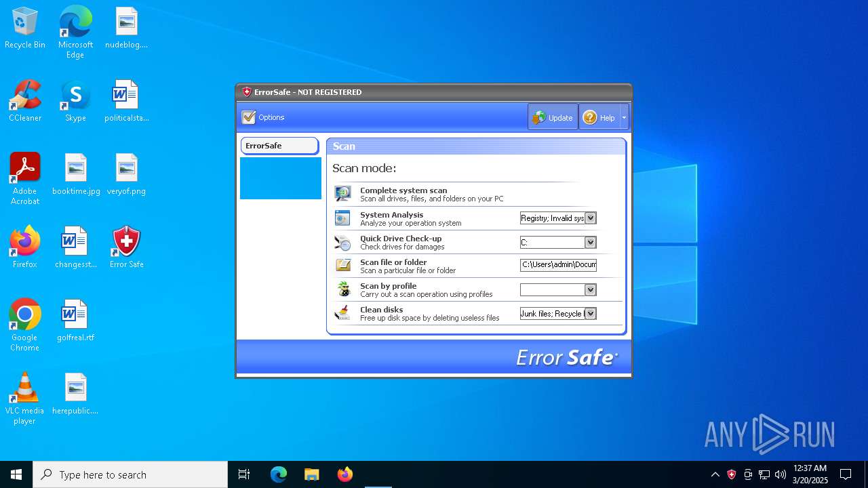Expand the Clean disks Junk files dropdown
The image size is (868, 488).
tap(591, 313)
